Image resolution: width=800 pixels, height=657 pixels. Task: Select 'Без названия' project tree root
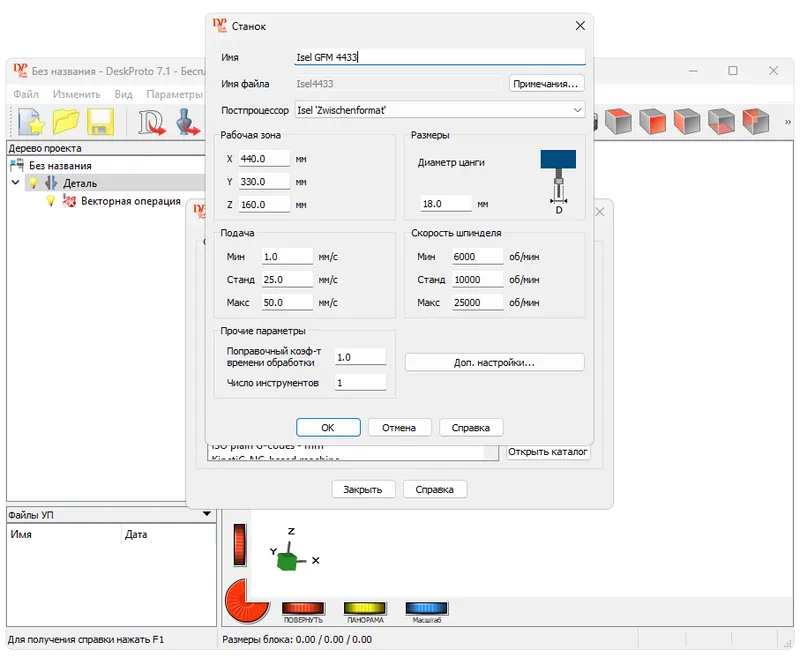point(60,165)
